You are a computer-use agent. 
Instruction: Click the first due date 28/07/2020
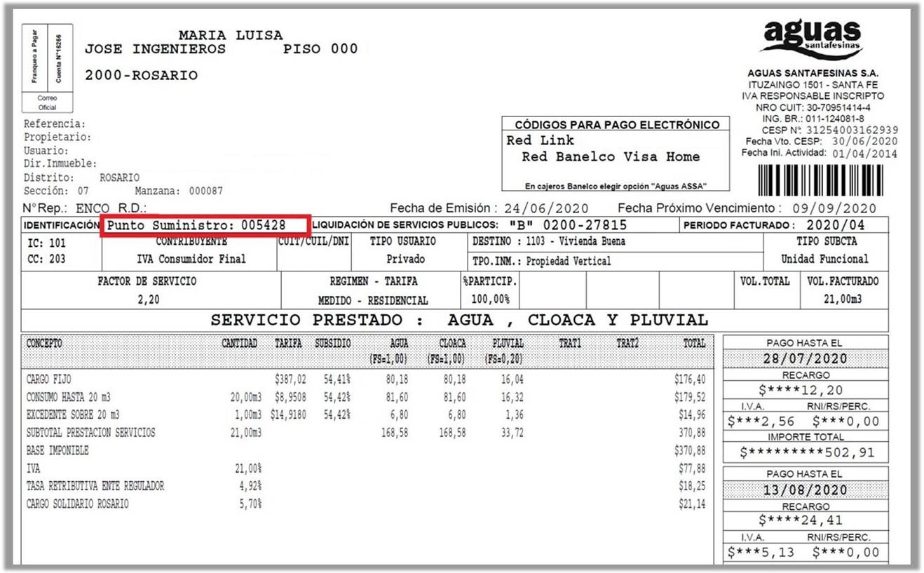(x=805, y=358)
